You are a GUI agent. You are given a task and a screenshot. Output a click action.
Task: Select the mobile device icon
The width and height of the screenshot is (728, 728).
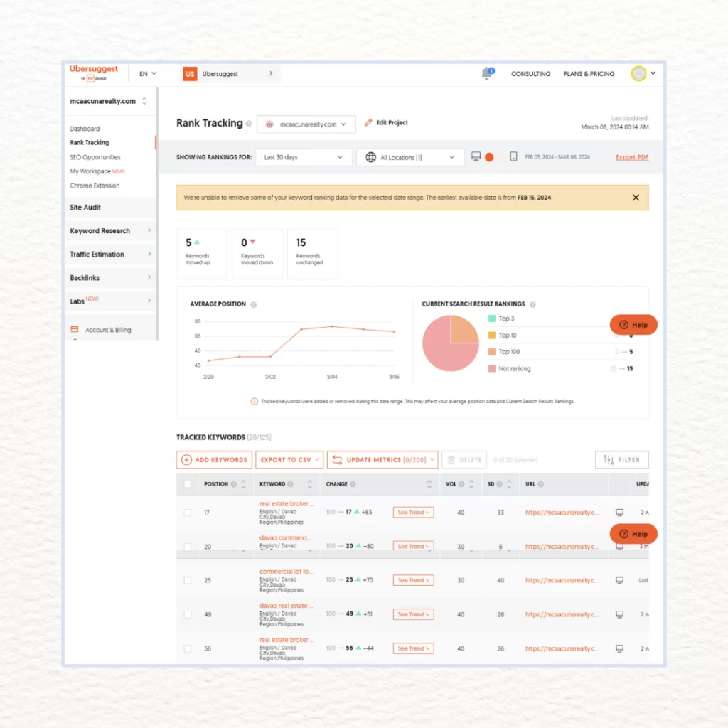[513, 156]
